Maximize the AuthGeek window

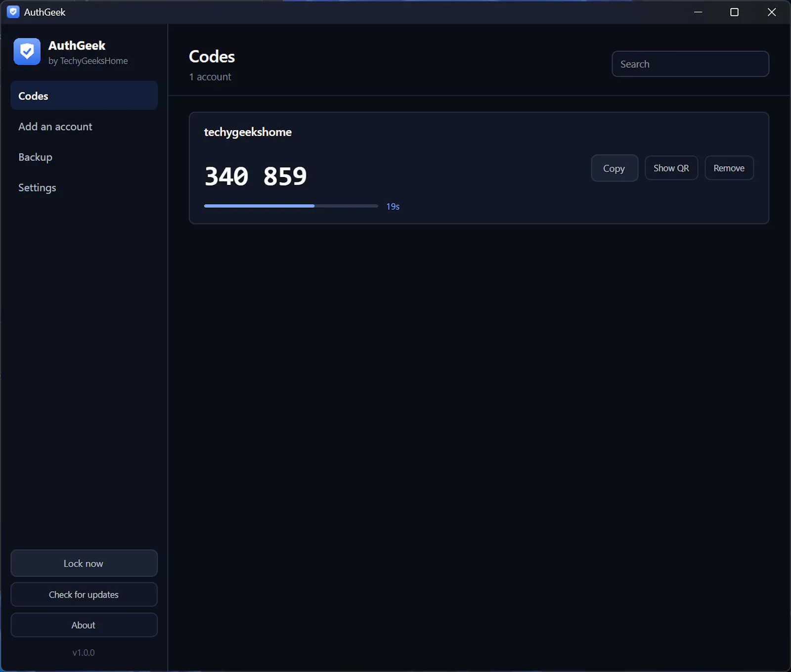click(x=735, y=12)
